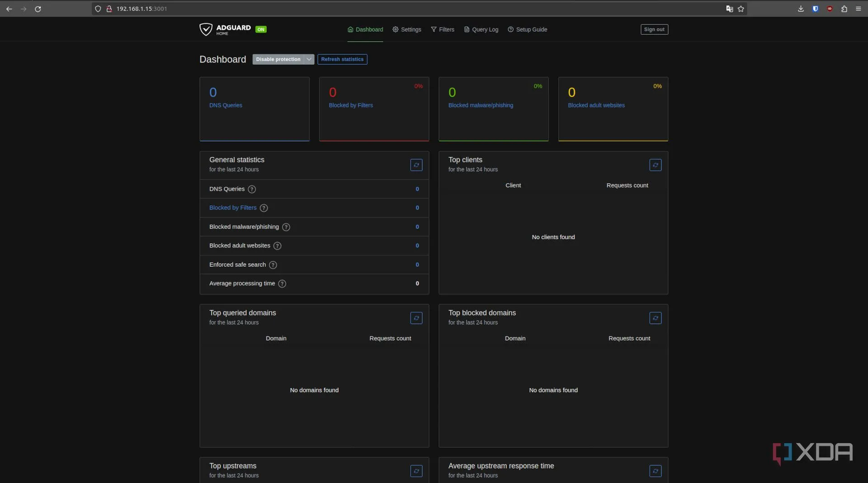Refresh the Top clients panel
Viewport: 868px width, 483px height.
[x=656, y=165]
